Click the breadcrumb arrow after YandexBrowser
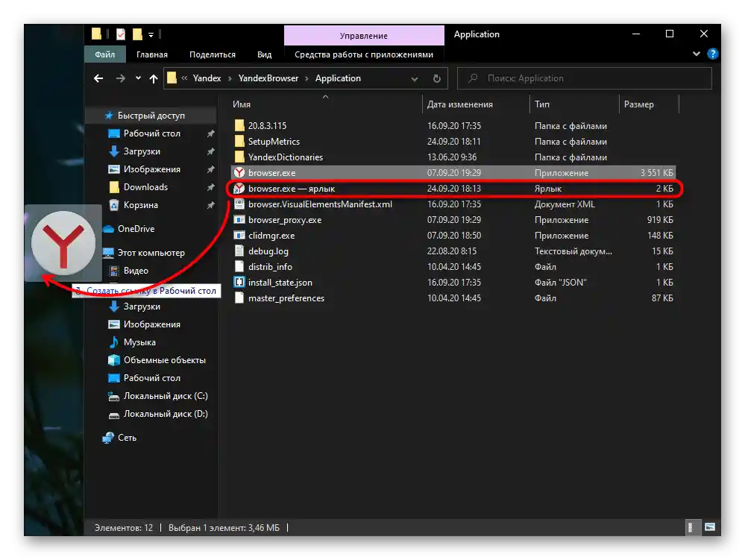Image resolution: width=745 pixels, height=560 pixels. click(x=307, y=78)
